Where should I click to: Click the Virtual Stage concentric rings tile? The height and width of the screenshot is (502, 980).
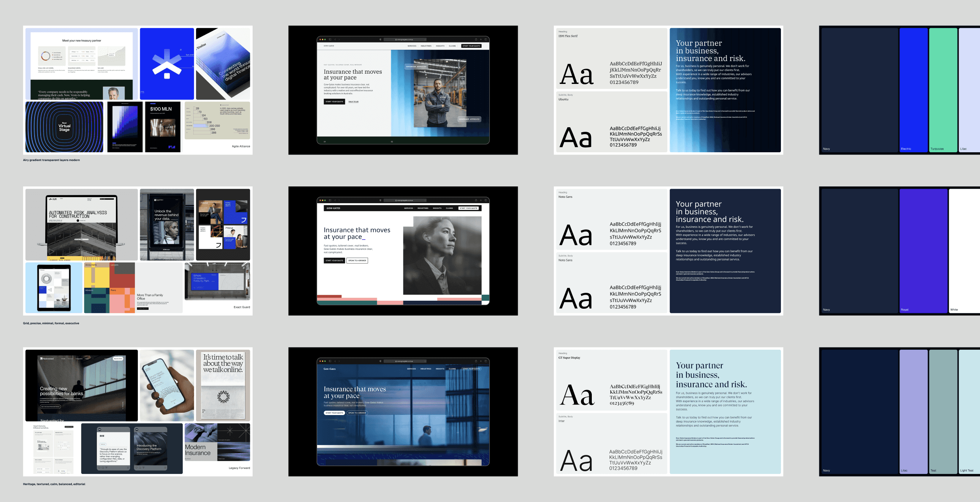[x=64, y=127]
